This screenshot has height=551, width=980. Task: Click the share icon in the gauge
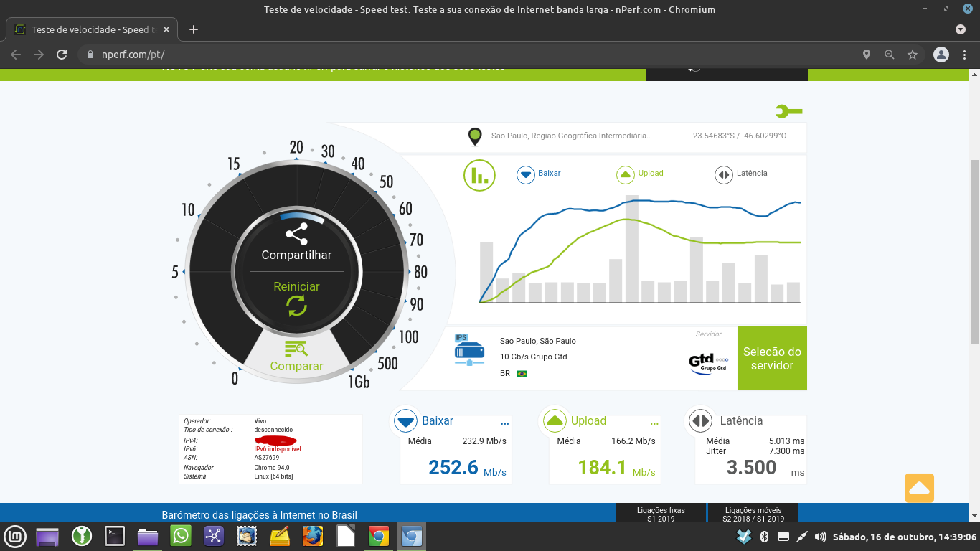click(x=296, y=234)
